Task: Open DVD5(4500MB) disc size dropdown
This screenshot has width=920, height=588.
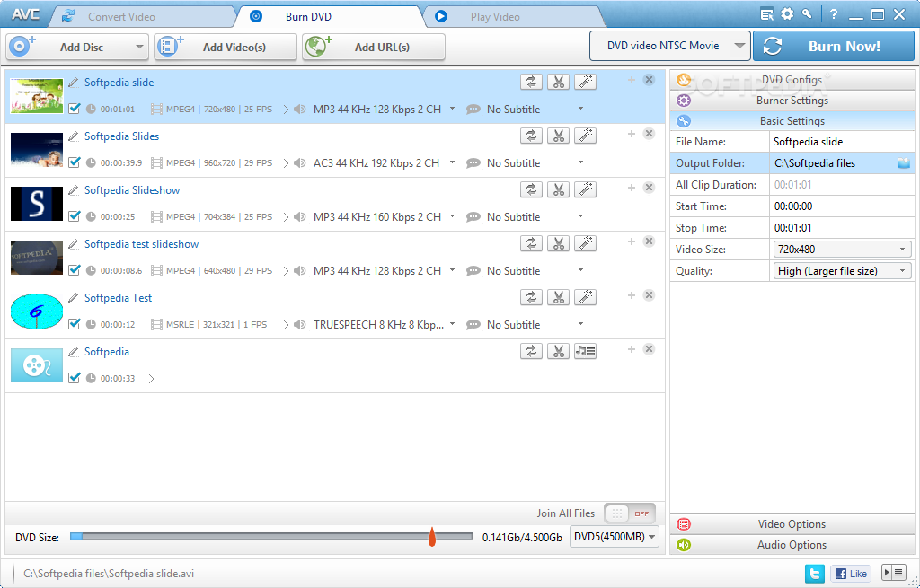Action: 615,537
